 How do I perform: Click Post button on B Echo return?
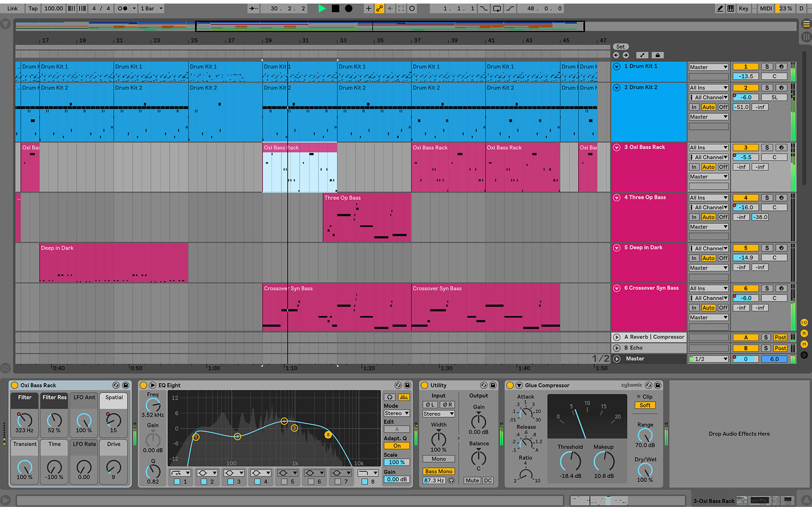[780, 349]
